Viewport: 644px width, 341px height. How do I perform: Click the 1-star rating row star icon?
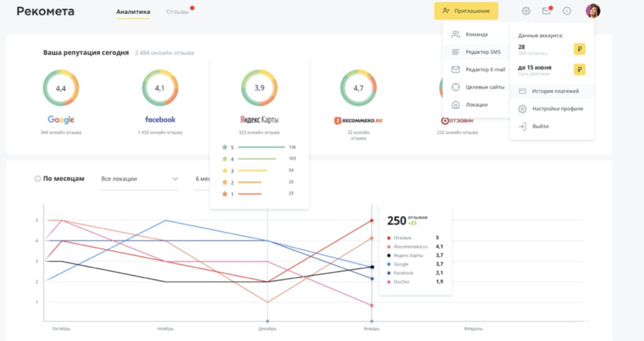pyautogui.click(x=225, y=194)
